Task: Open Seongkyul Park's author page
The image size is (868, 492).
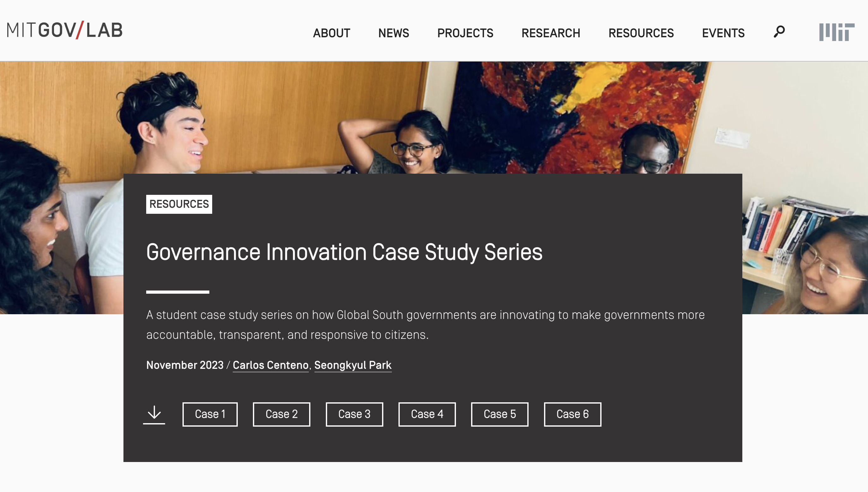Action: [x=352, y=365]
